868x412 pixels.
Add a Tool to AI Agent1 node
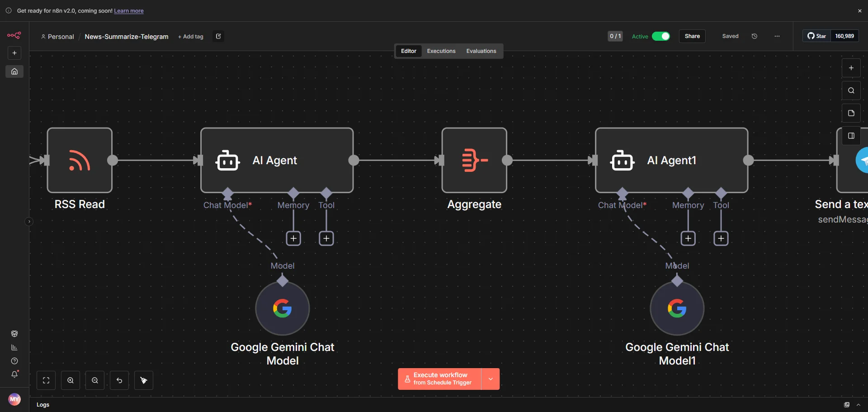721,238
